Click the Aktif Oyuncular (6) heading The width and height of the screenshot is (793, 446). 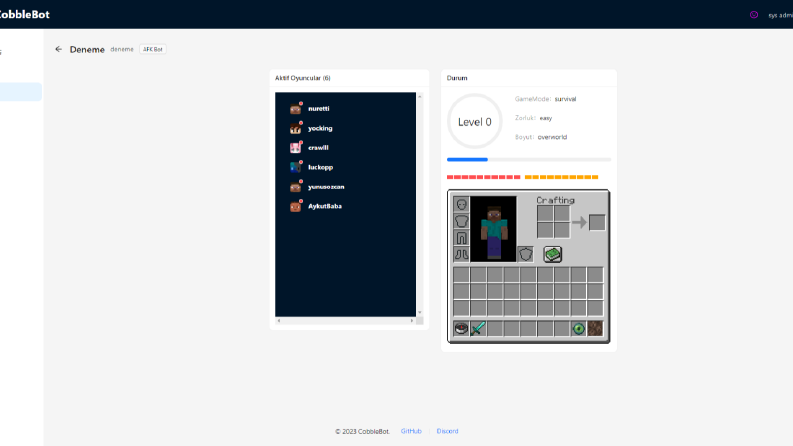tap(302, 78)
